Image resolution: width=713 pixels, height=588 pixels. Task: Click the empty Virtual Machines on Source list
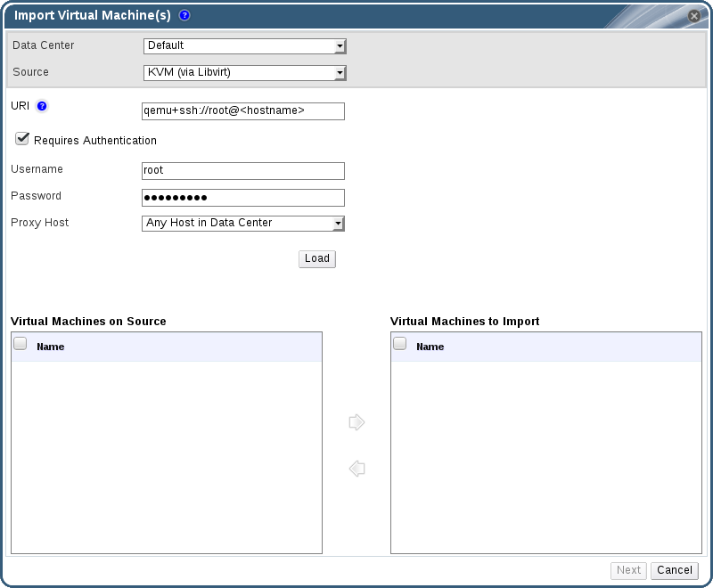click(x=167, y=454)
